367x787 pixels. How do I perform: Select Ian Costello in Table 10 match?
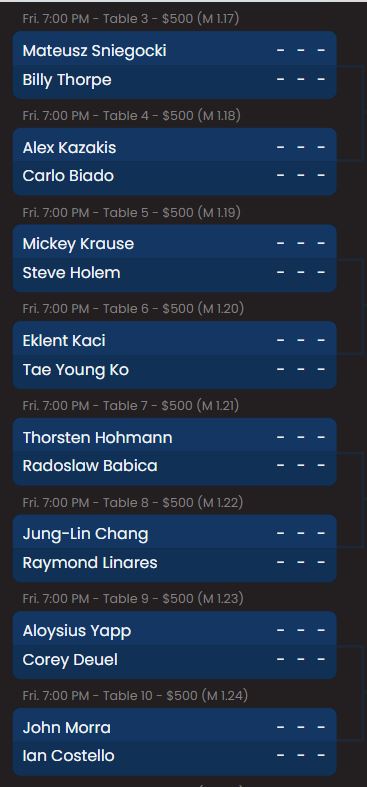pyautogui.click(x=68, y=756)
